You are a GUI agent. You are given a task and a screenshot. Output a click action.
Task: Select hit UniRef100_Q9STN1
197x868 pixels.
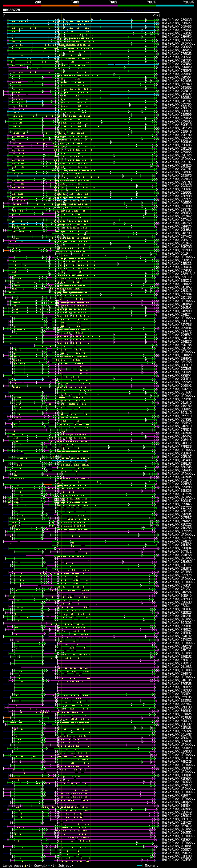pos(177,169)
